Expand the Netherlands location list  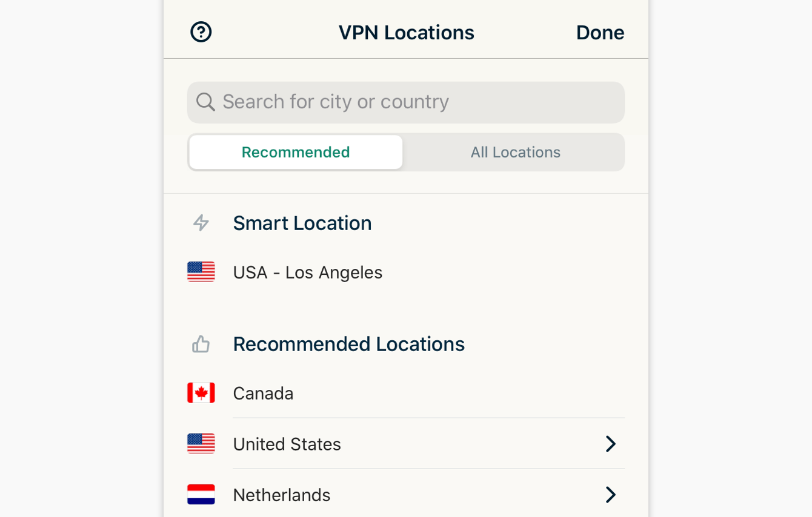[x=611, y=495]
